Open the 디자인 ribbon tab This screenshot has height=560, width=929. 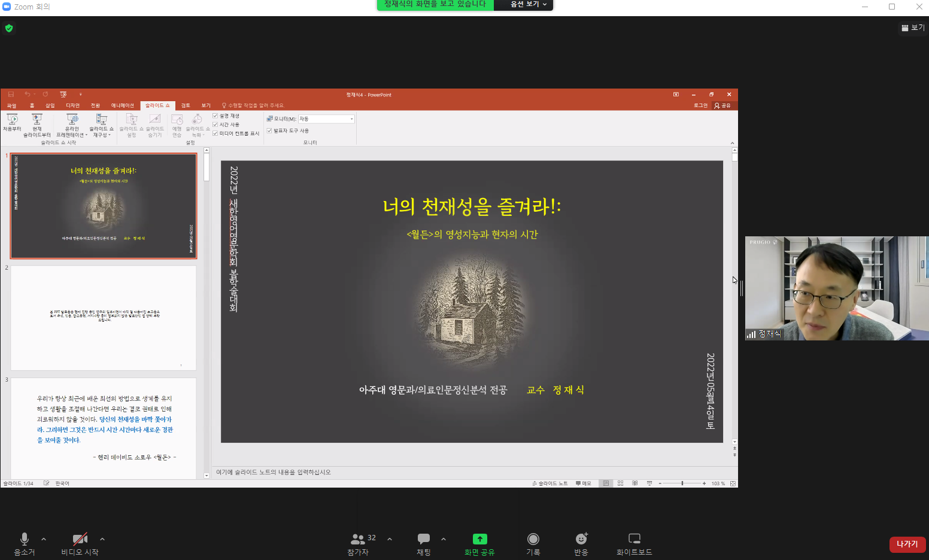tap(72, 105)
